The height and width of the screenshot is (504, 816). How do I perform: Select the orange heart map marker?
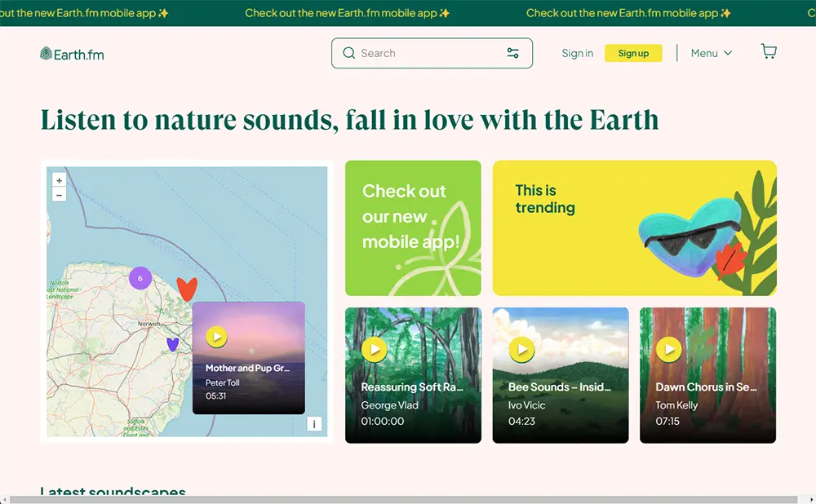coord(187,288)
